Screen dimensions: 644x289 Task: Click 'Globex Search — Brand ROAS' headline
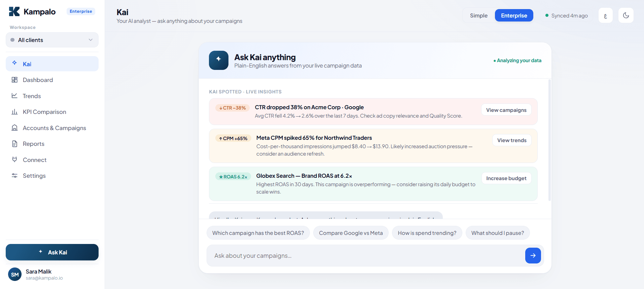pos(304,176)
